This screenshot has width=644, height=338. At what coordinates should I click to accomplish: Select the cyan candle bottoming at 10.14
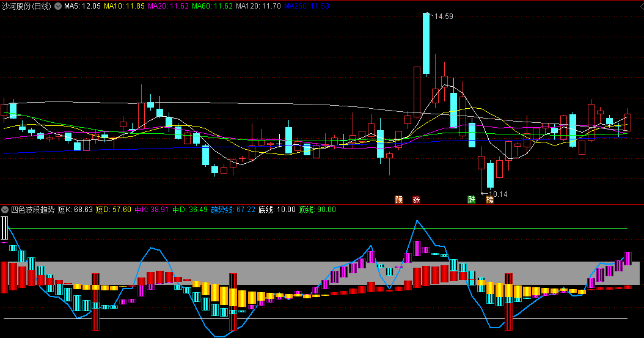click(490, 176)
